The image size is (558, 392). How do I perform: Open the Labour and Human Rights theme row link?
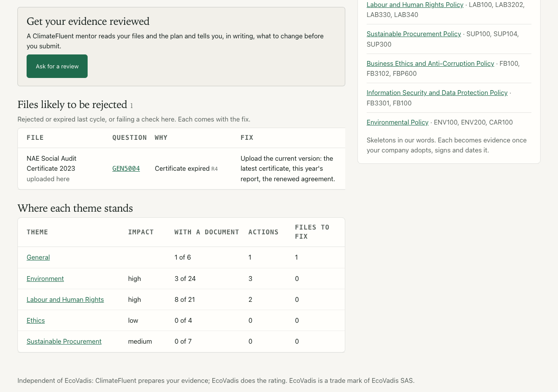click(x=65, y=299)
